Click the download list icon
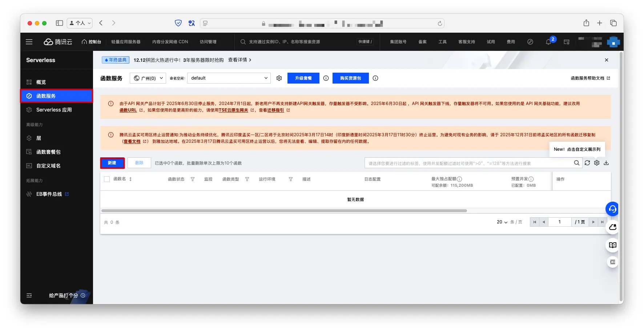 [x=606, y=163]
